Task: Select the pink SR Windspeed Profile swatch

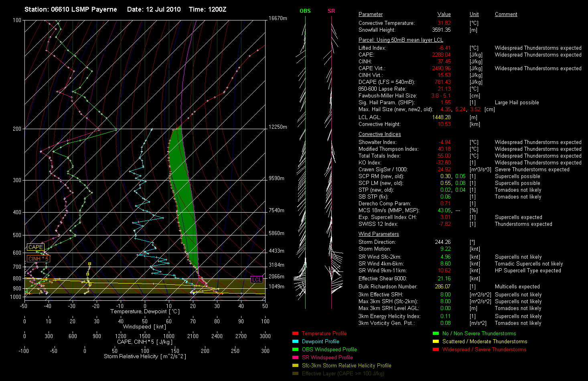Action: (x=296, y=358)
